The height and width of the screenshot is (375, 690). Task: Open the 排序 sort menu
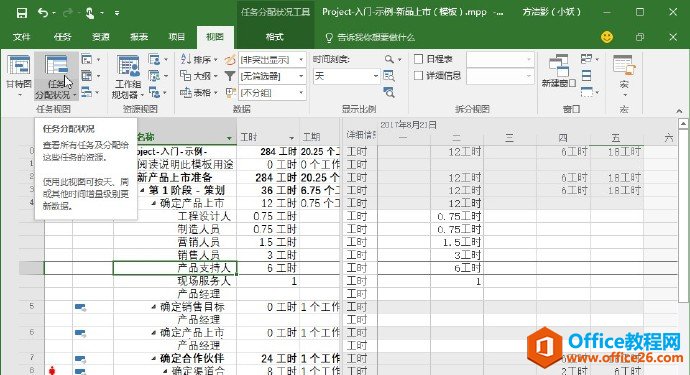click(199, 59)
